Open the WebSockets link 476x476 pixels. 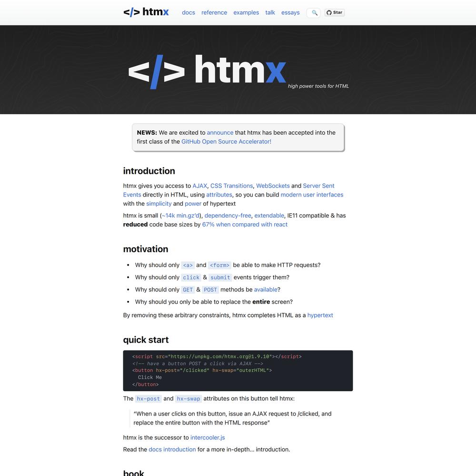(273, 186)
